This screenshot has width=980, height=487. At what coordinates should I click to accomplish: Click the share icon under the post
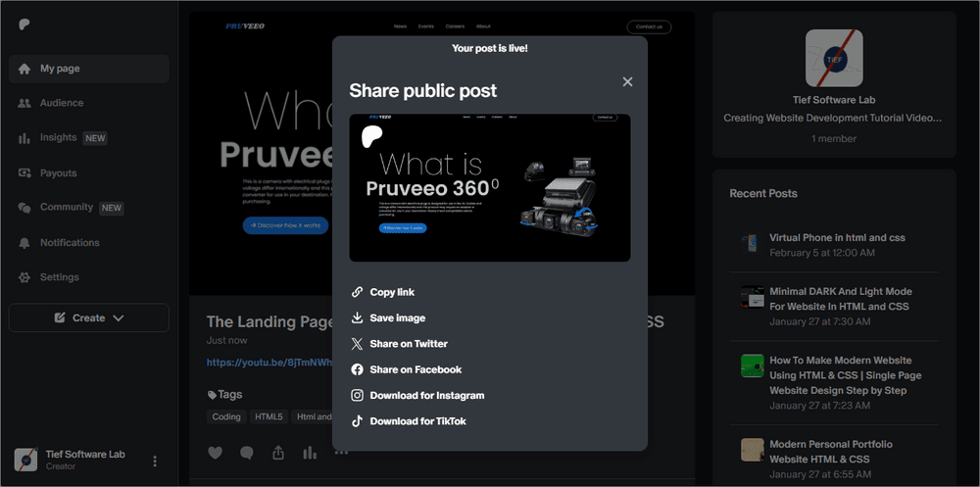point(278,453)
